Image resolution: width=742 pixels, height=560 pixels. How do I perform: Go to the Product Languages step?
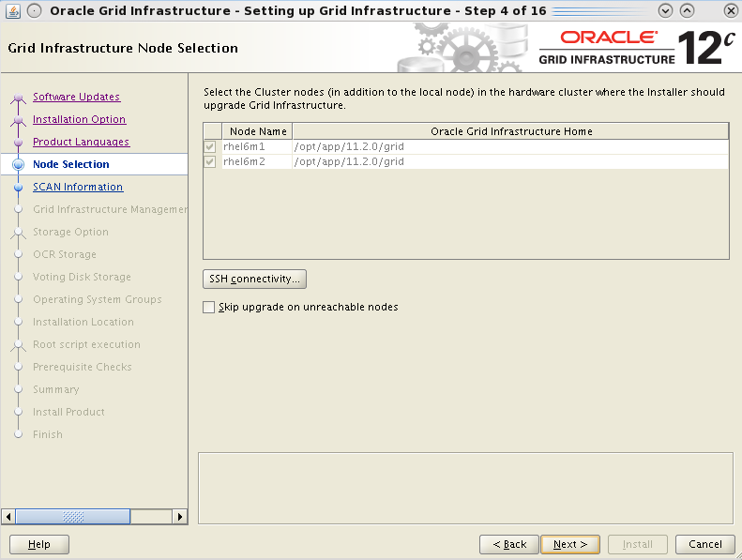click(81, 142)
